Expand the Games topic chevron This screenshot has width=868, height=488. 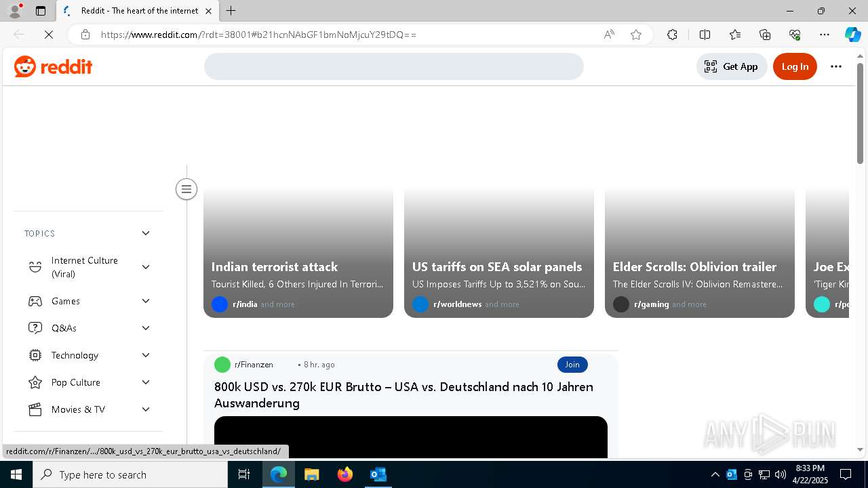point(146,301)
